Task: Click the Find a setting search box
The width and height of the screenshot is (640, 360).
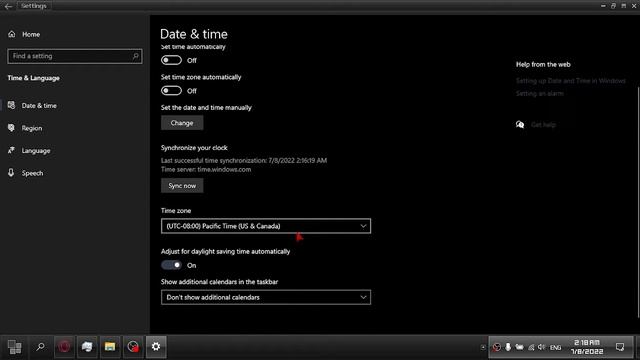Action: (x=75, y=56)
